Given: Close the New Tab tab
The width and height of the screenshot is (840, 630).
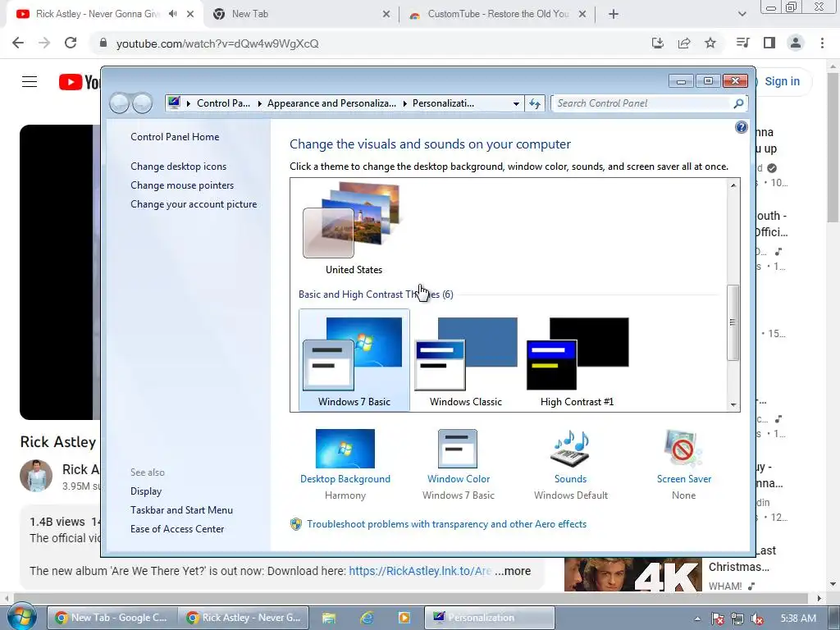Looking at the screenshot, I should pos(386,14).
